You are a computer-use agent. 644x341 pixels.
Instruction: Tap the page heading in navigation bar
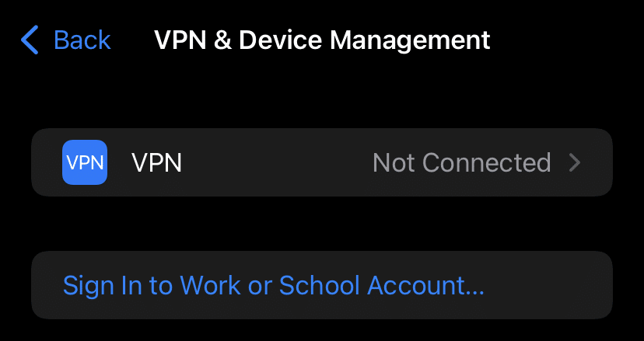(322, 40)
